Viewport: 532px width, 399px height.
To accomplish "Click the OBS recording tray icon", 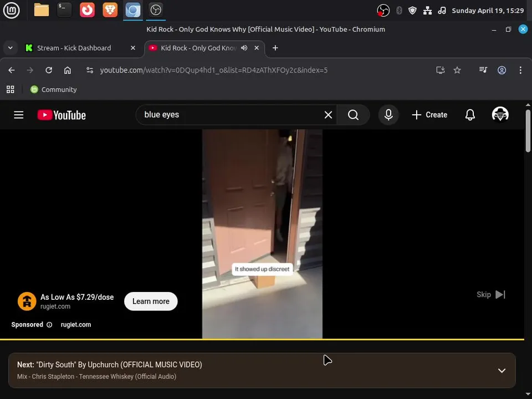I will click(383, 11).
